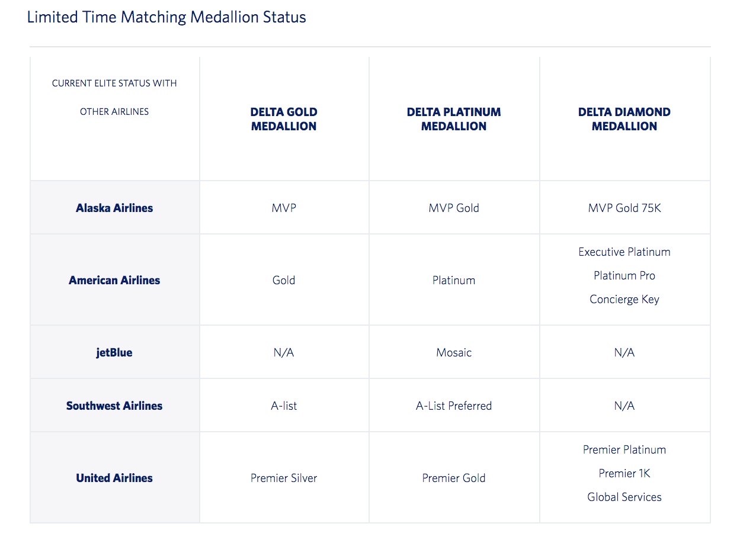The image size is (756, 546).
Task: Click the Alaska Airlines row label
Action: (114, 208)
